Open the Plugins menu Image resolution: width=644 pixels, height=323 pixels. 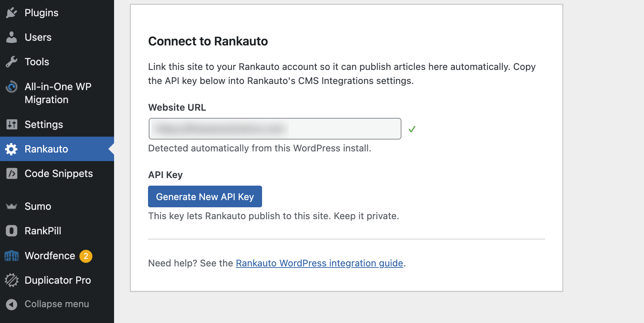57,13
